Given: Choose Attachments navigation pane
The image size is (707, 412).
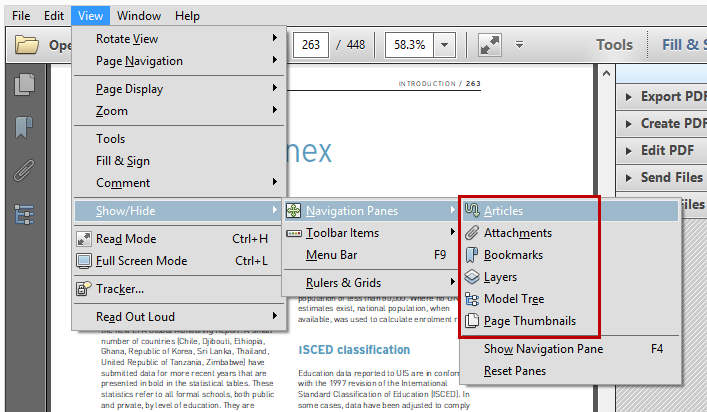Looking at the screenshot, I should coord(570,233).
